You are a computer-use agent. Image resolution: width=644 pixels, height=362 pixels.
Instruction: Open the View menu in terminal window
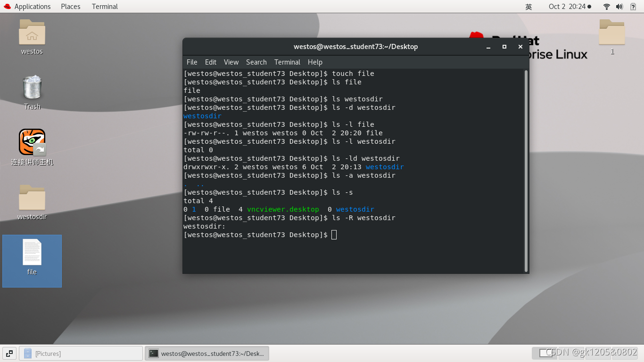[231, 62]
